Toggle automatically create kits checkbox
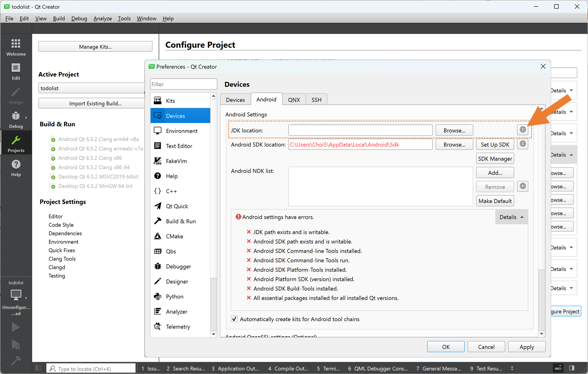Screen dimensions: 588x374 pyautogui.click(x=234, y=319)
